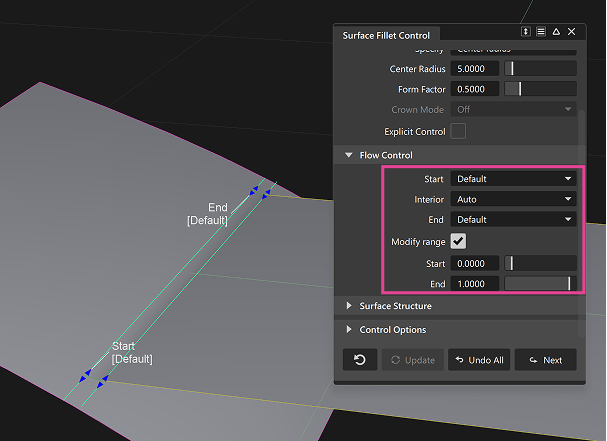Click the Undo All button
This screenshot has height=441, width=607.
(479, 360)
